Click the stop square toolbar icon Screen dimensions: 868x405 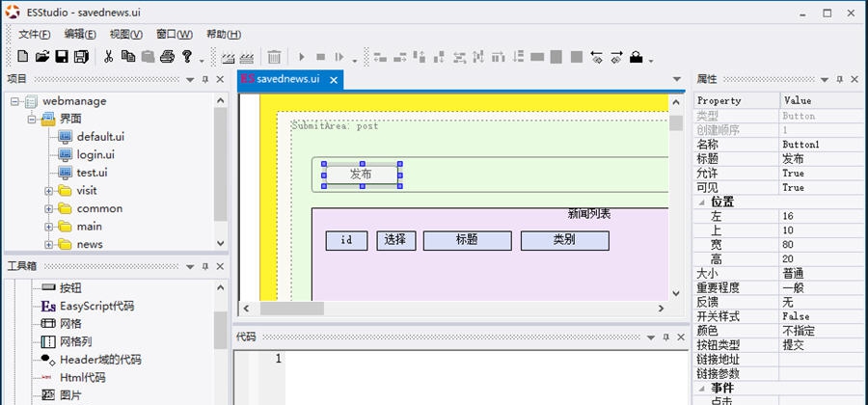coord(320,57)
